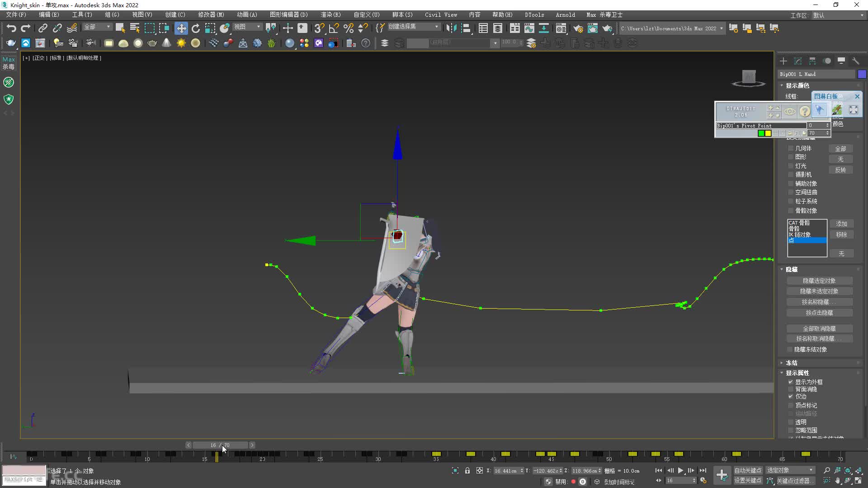Open the 渲染(R) menu
Image resolution: width=868 pixels, height=488 pixels.
pos(330,15)
